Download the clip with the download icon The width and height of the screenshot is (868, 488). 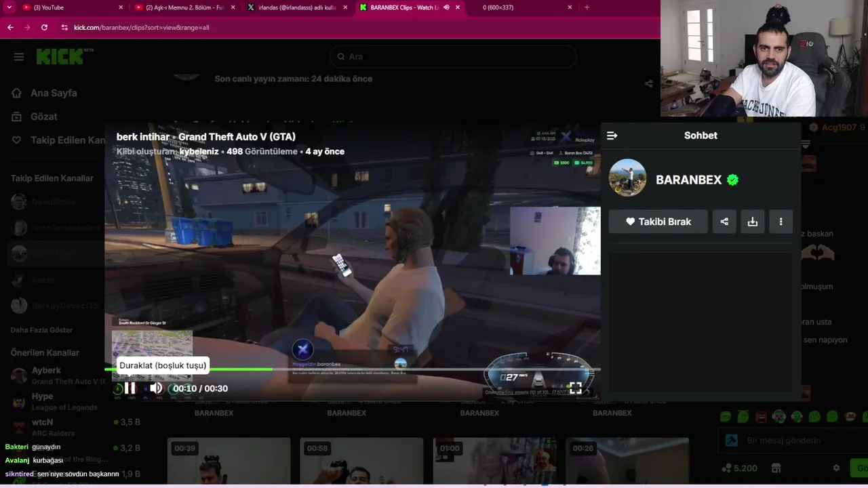(x=753, y=222)
